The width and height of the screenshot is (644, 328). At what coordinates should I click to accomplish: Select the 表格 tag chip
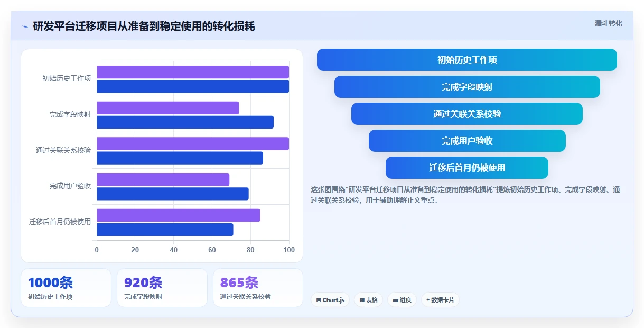coord(369,300)
